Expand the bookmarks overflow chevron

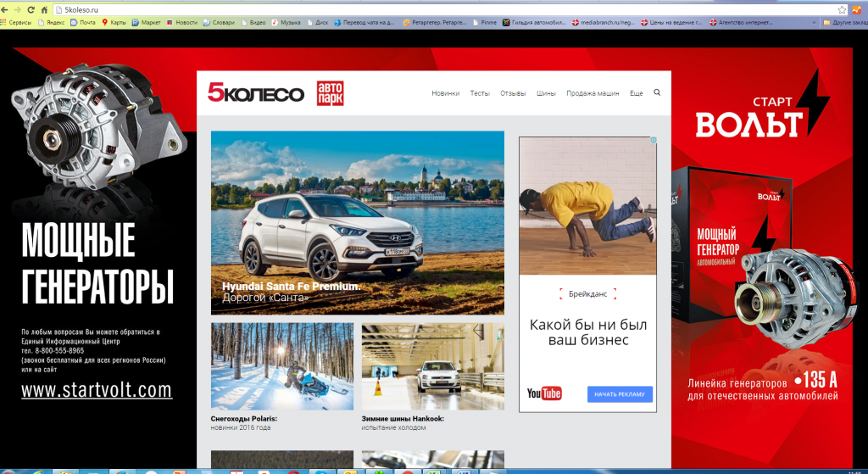(814, 23)
